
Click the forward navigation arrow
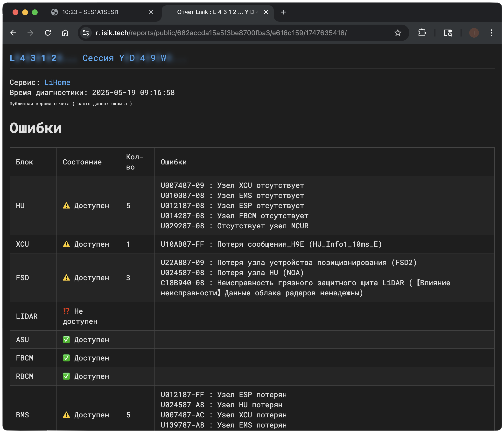click(30, 33)
